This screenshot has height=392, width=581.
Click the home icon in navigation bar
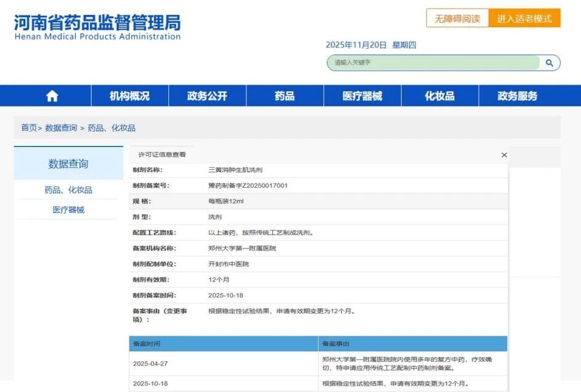point(52,96)
